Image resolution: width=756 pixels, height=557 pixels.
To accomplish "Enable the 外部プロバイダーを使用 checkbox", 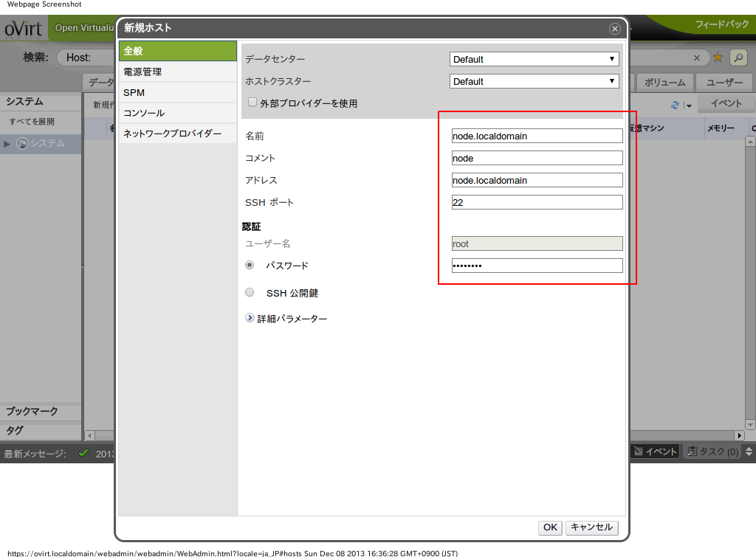I will 252,103.
